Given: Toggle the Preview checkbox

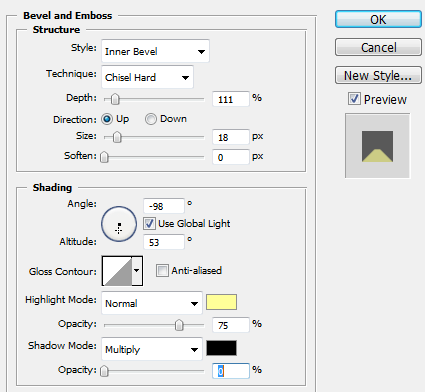Looking at the screenshot, I should pyautogui.click(x=354, y=99).
